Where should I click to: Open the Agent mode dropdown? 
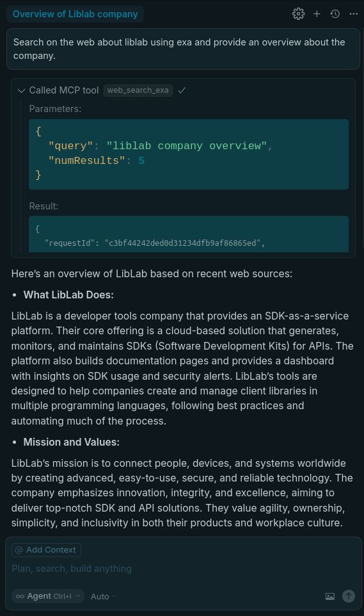[48, 596]
